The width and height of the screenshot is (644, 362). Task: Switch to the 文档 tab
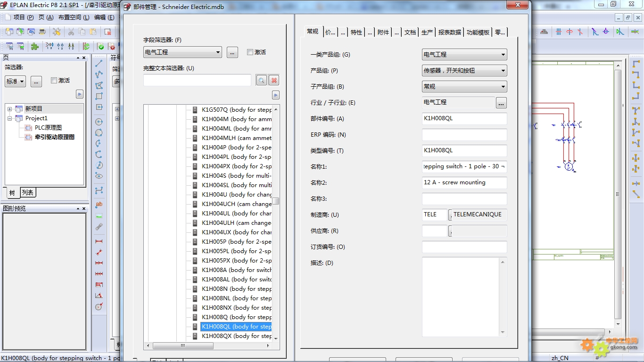click(x=410, y=32)
